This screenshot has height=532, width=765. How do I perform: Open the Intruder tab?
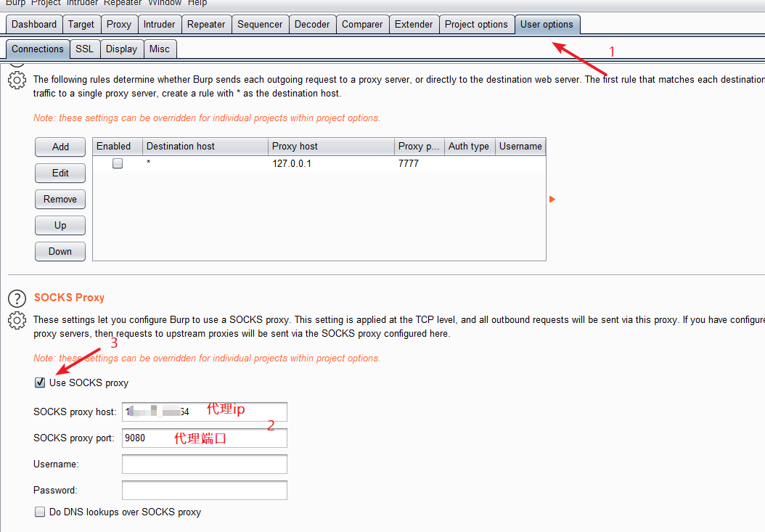tap(159, 25)
